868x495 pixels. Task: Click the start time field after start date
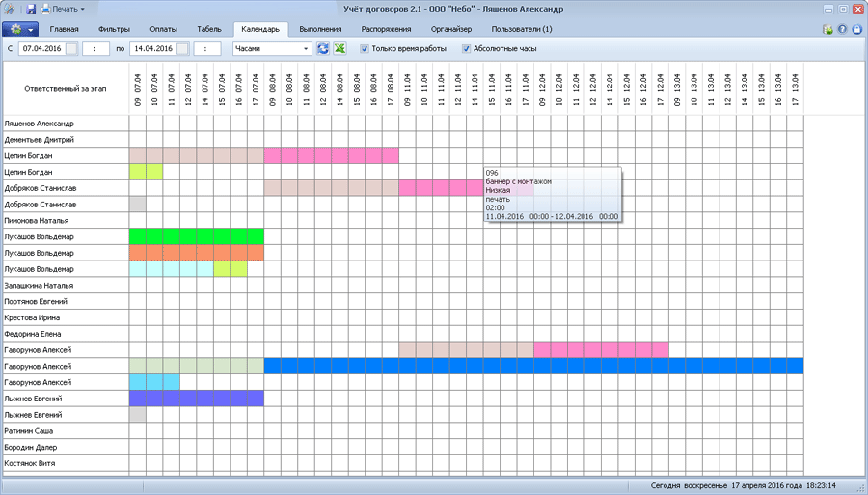[x=95, y=48]
